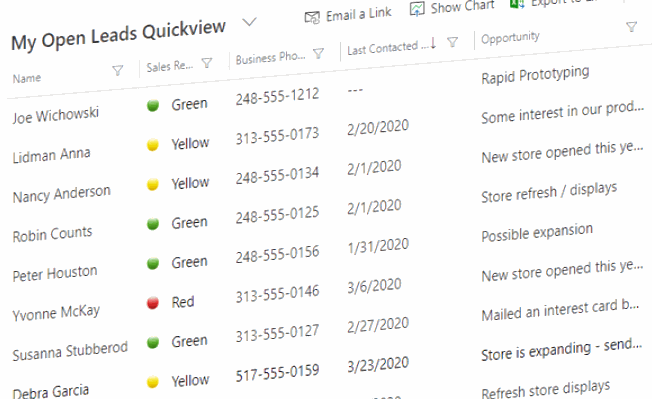Click phone number 313-555-0173
The height and width of the screenshot is (399, 652).
tap(277, 136)
